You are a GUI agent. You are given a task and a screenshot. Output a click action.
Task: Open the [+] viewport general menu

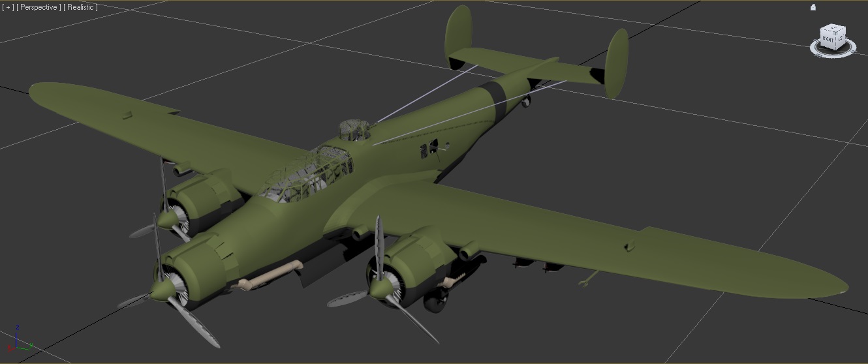point(8,7)
